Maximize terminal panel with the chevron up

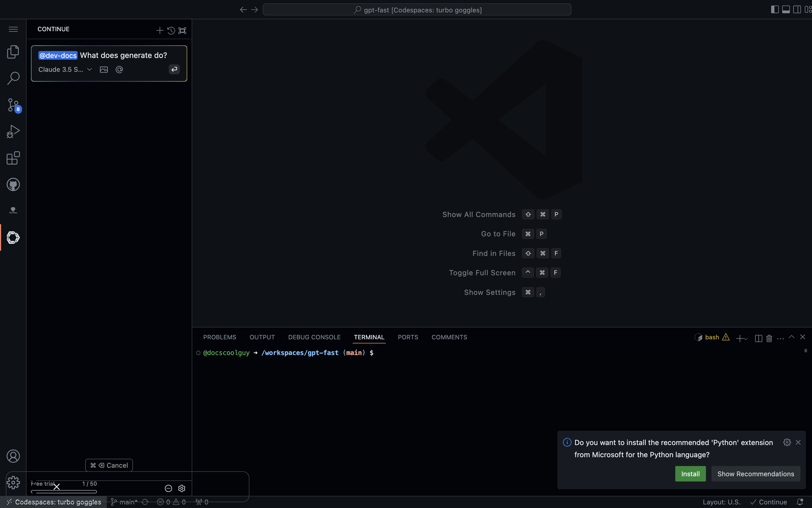pyautogui.click(x=792, y=337)
